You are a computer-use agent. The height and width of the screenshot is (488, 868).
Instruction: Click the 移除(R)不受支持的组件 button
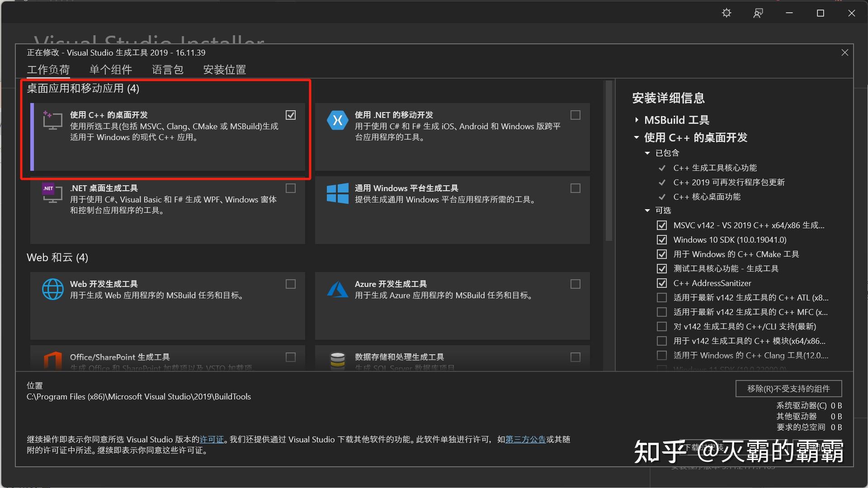pos(788,389)
